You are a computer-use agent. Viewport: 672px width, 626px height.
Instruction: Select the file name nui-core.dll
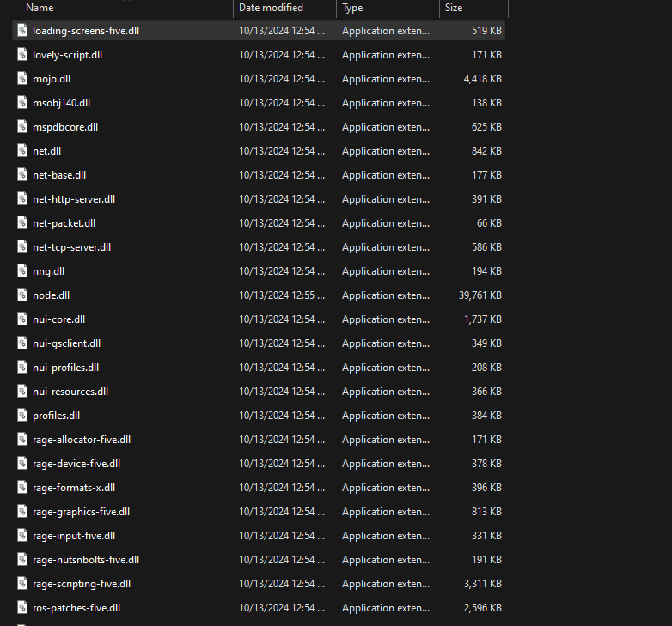58,319
